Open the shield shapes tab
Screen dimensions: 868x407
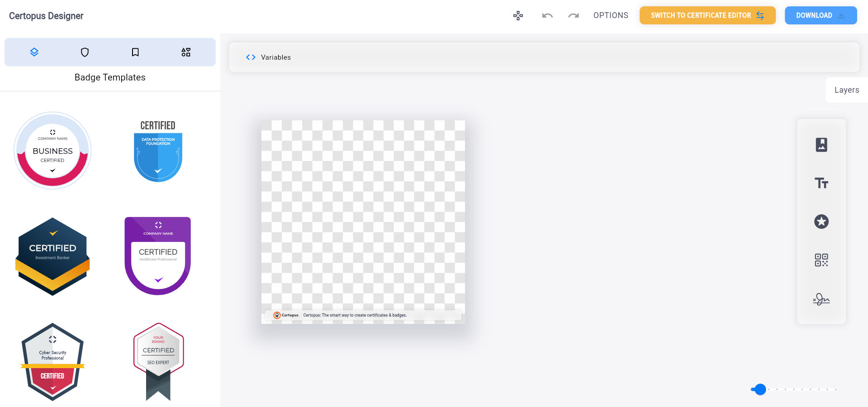pyautogui.click(x=85, y=52)
